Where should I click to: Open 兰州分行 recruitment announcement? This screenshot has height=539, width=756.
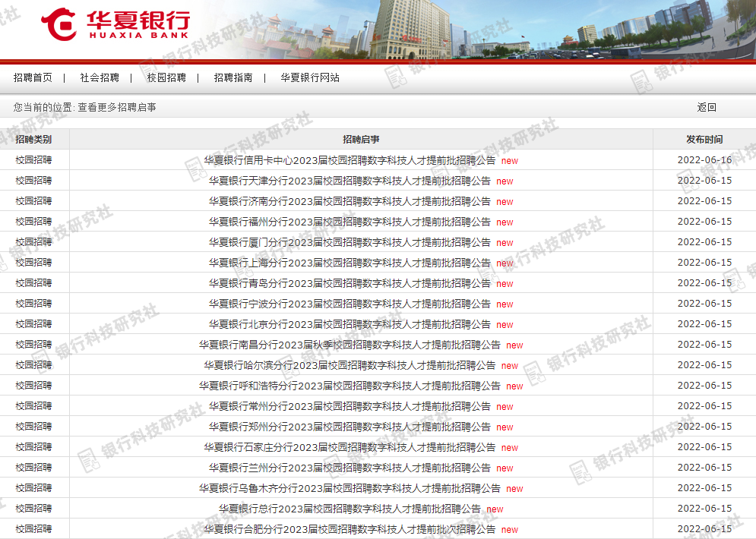click(x=350, y=468)
